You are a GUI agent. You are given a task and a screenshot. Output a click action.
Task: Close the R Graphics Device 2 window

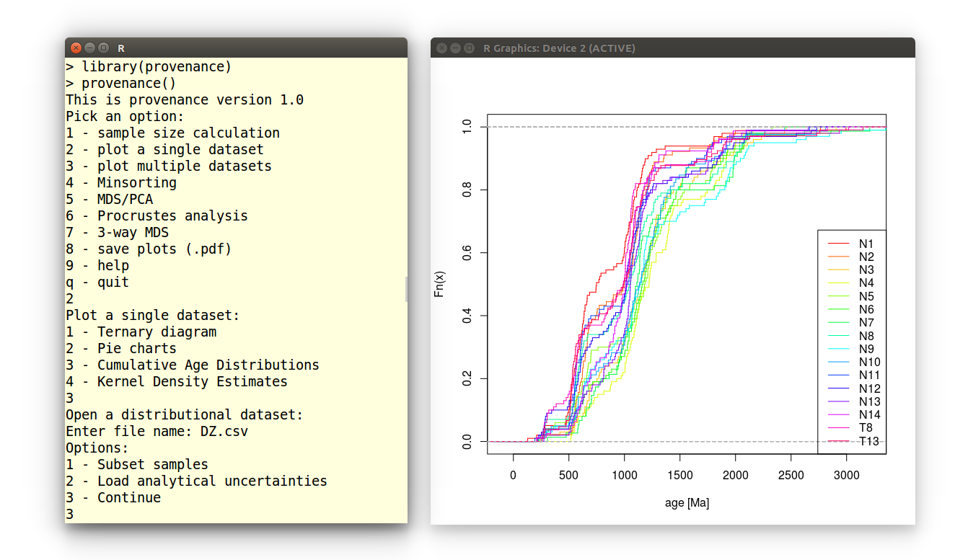441,48
